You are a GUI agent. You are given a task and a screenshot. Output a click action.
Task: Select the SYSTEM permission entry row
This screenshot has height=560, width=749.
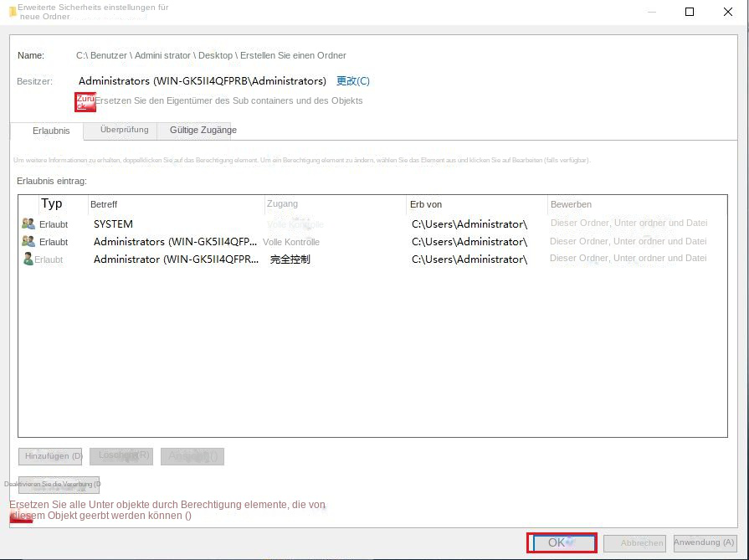click(251, 224)
